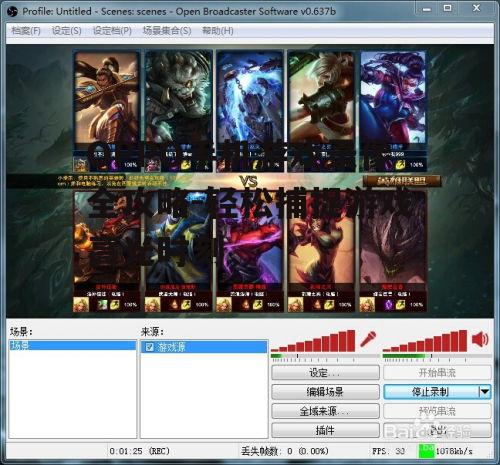
Task: Click the 开始串流 button
Action: (438, 373)
